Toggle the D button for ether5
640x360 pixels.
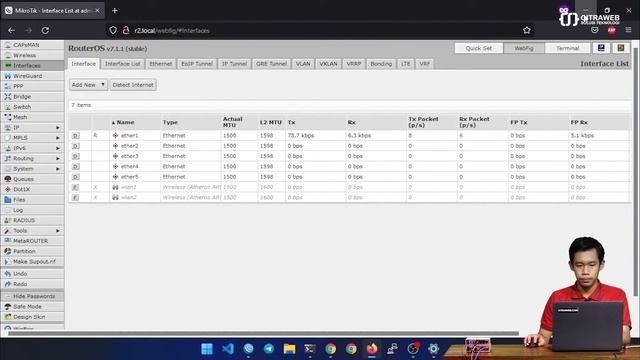coord(76,177)
